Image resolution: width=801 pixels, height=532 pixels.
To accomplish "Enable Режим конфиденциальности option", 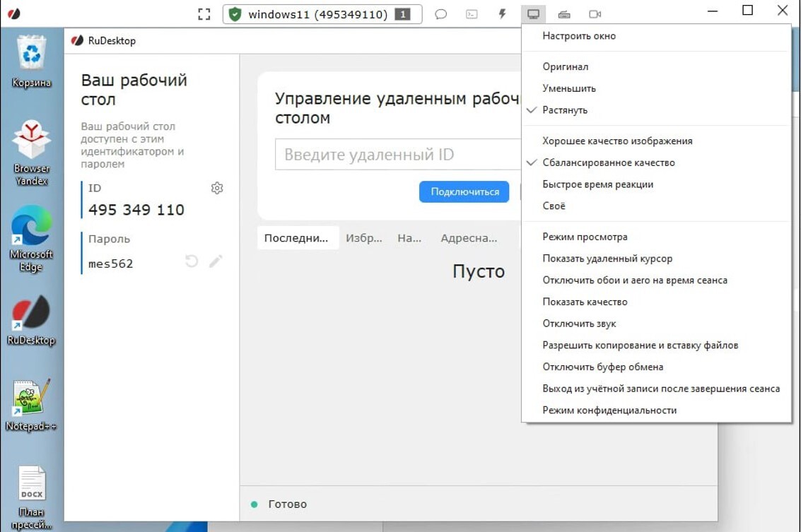I will pyautogui.click(x=609, y=410).
